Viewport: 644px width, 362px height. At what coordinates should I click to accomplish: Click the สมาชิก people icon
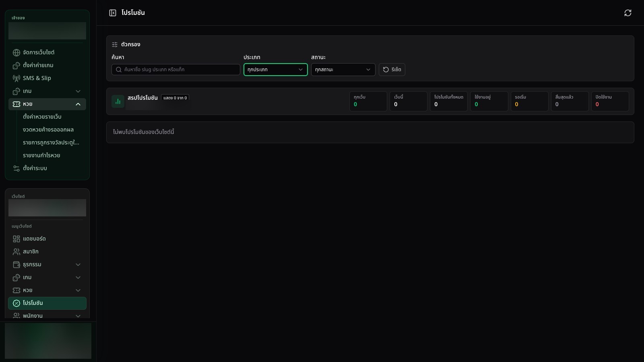17,252
